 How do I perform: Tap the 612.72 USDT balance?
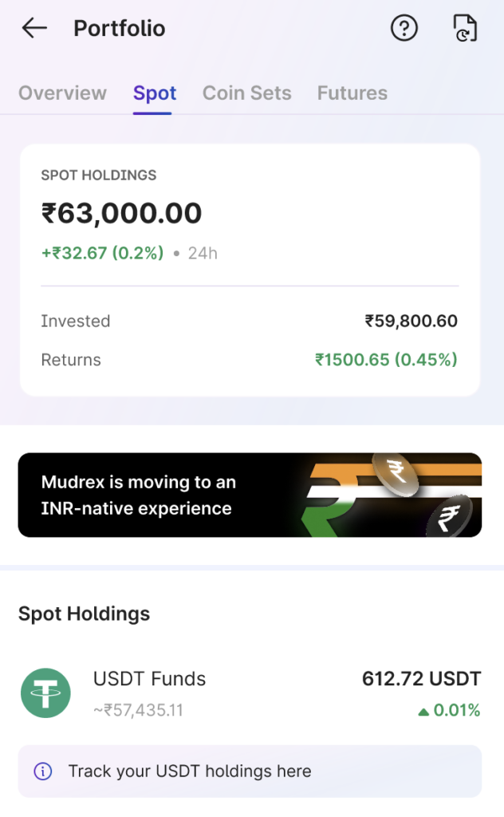coord(421,679)
